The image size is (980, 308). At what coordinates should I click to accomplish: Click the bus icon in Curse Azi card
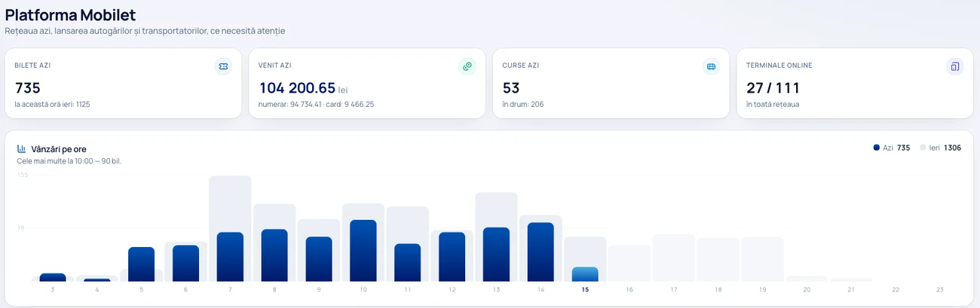coord(711,66)
